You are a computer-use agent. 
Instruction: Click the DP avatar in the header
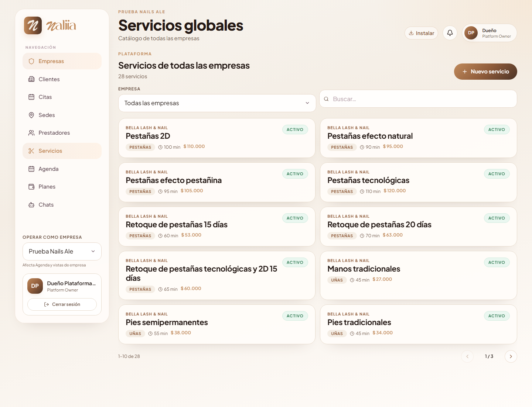(471, 33)
